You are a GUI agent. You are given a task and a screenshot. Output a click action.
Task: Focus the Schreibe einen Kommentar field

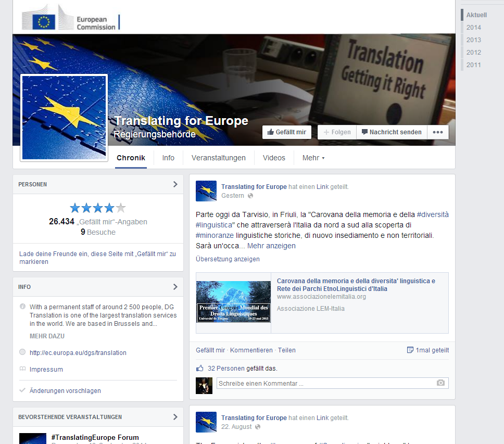[333, 383]
